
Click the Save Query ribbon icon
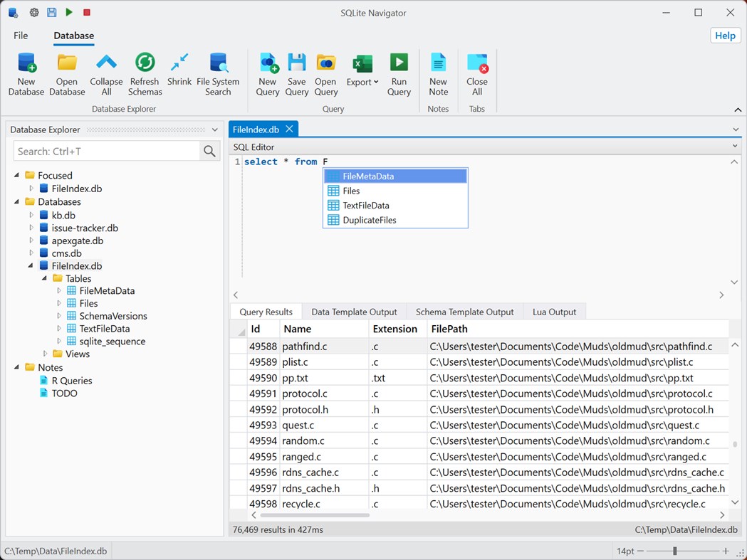(297, 63)
